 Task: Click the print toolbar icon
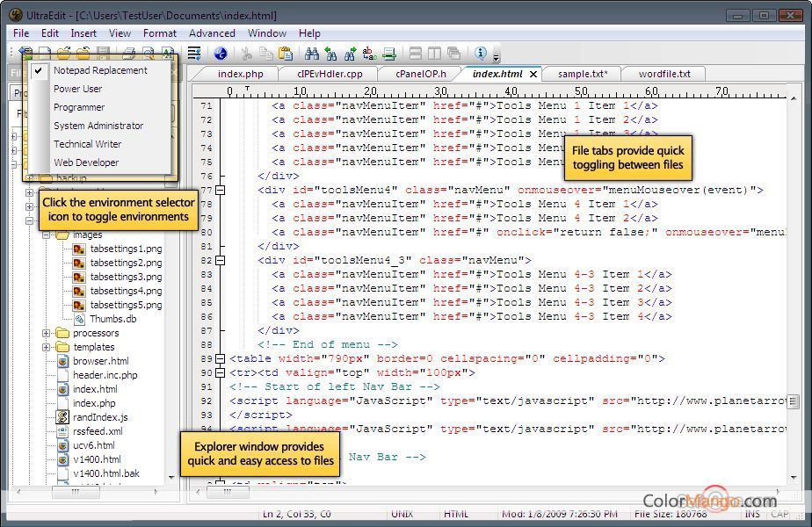(129, 53)
